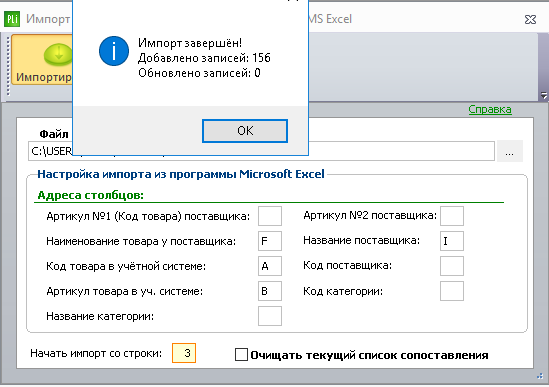Click the Начать импорт со строки field
The image size is (549, 387).
(184, 353)
